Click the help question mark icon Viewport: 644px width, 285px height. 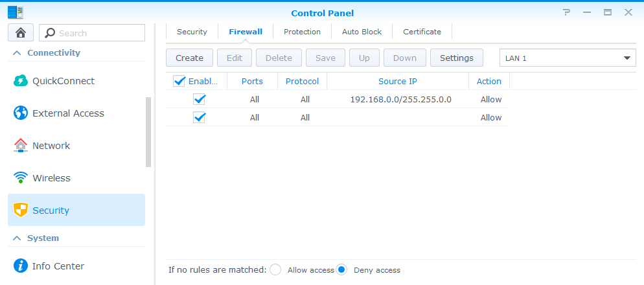(566, 12)
